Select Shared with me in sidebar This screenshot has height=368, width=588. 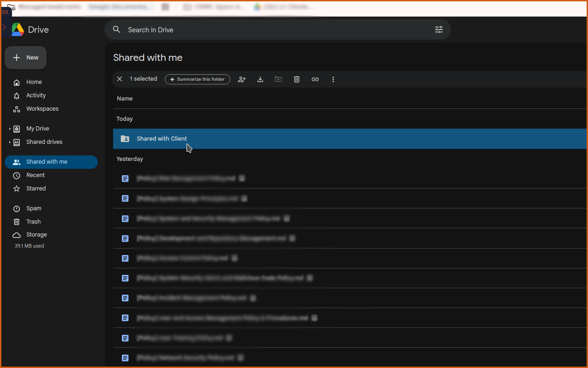coord(51,162)
